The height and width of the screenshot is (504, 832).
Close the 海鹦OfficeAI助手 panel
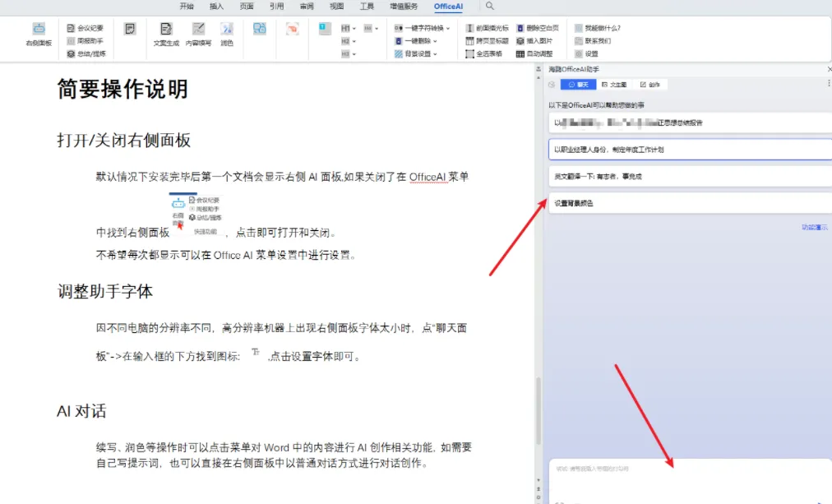point(829,69)
